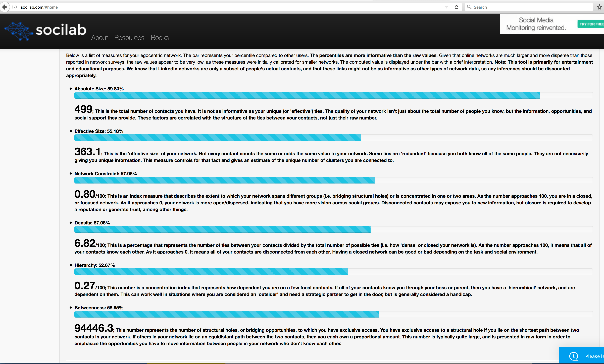Screen dimensions: 604x364
Task: Click the site info icon in the address bar
Action: click(x=14, y=7)
